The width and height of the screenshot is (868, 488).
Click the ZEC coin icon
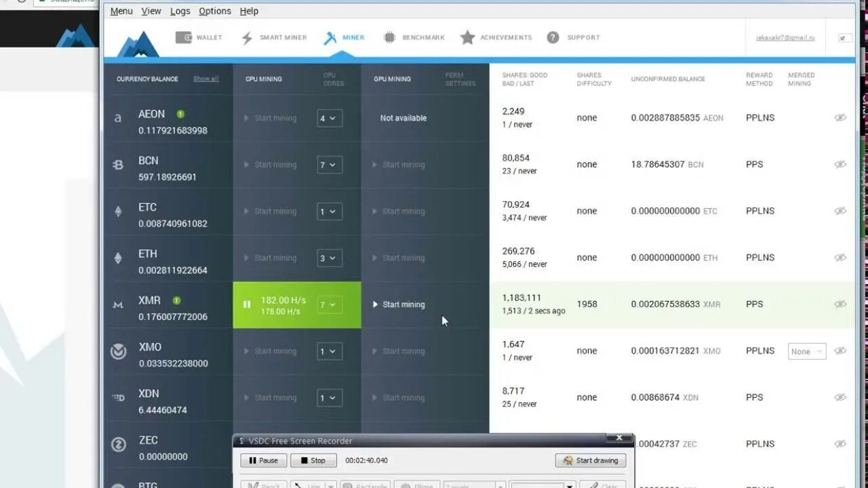(119, 445)
